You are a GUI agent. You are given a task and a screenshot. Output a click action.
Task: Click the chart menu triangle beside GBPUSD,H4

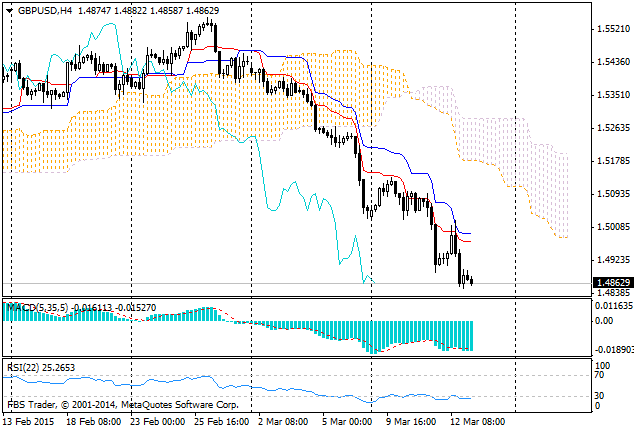click(x=9, y=11)
